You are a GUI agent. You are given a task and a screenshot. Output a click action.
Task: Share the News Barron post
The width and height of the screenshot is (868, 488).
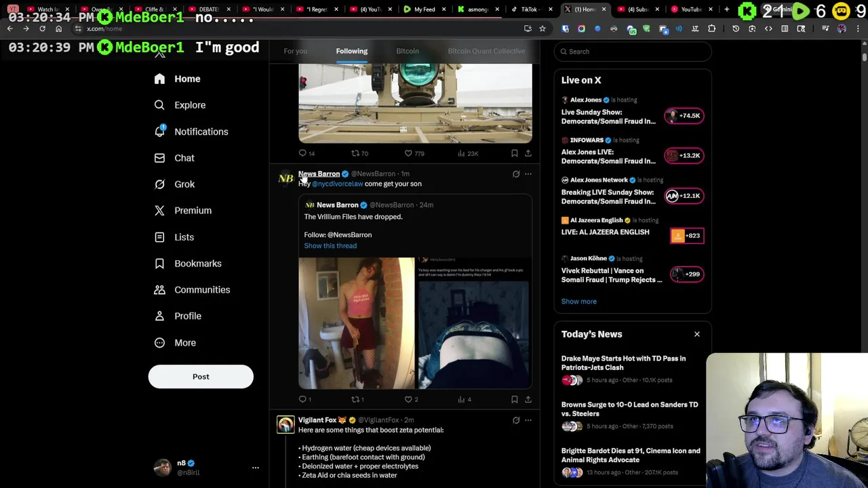[x=528, y=399]
